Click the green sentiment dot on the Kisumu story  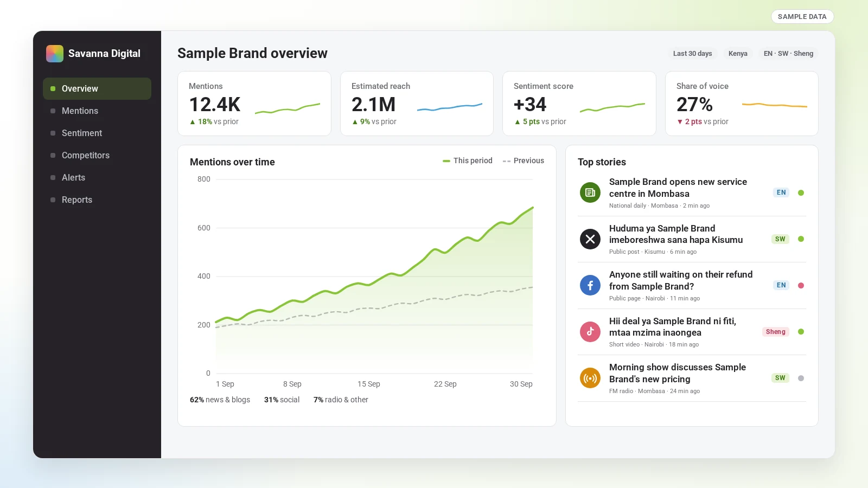pos(801,239)
